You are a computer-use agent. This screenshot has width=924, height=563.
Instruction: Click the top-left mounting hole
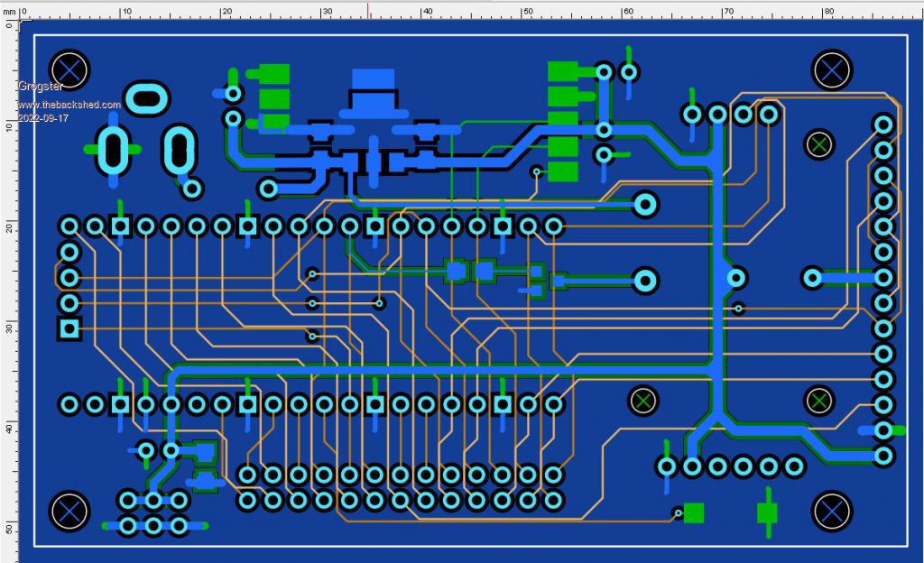tap(69, 69)
